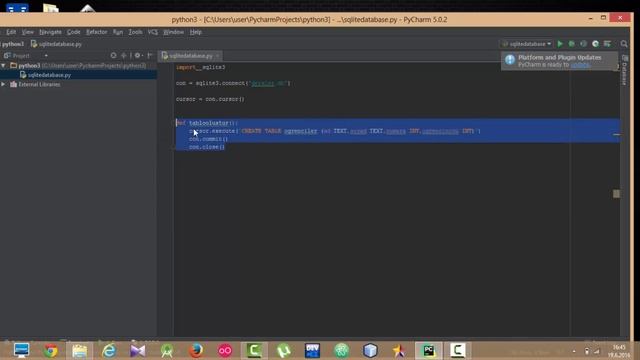Open the VCS menu
This screenshot has height=360, width=640.
pos(153,32)
